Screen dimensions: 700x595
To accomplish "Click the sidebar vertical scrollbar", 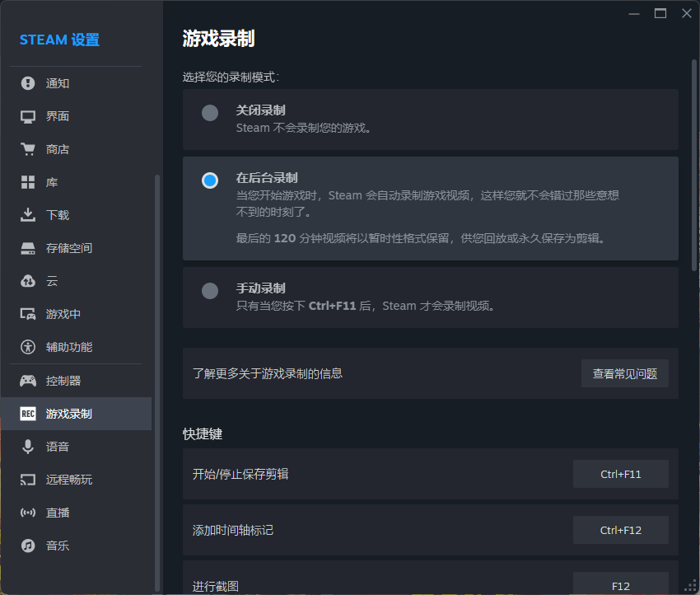I will (156, 383).
